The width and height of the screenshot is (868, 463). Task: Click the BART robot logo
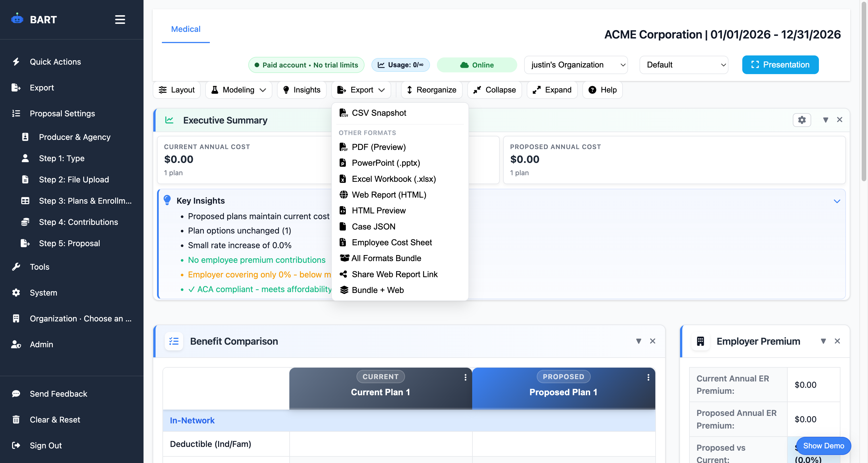point(18,19)
